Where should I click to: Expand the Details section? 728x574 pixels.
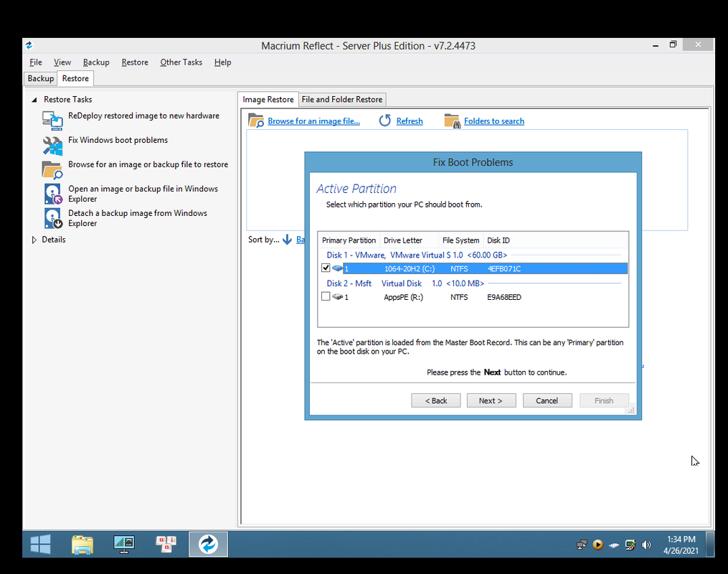pos(34,240)
